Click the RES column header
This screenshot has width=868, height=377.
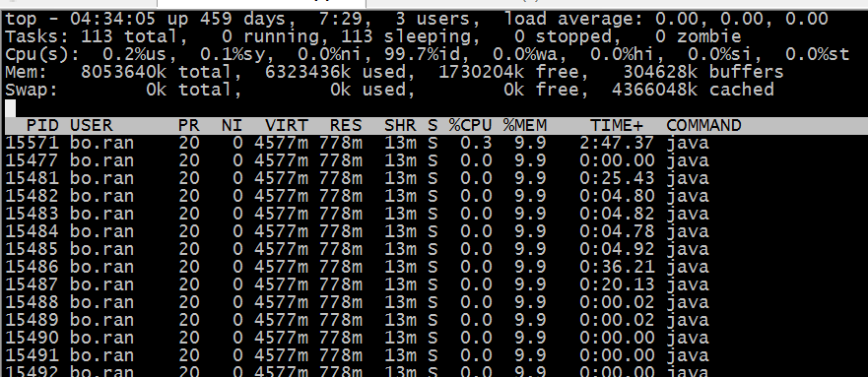346,125
